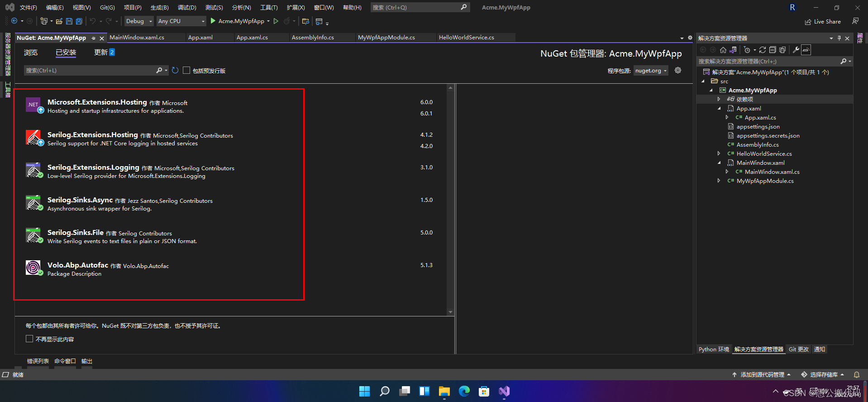Click the browser window icon in main toolbar
The height and width of the screenshot is (402, 868).
pos(319,21)
